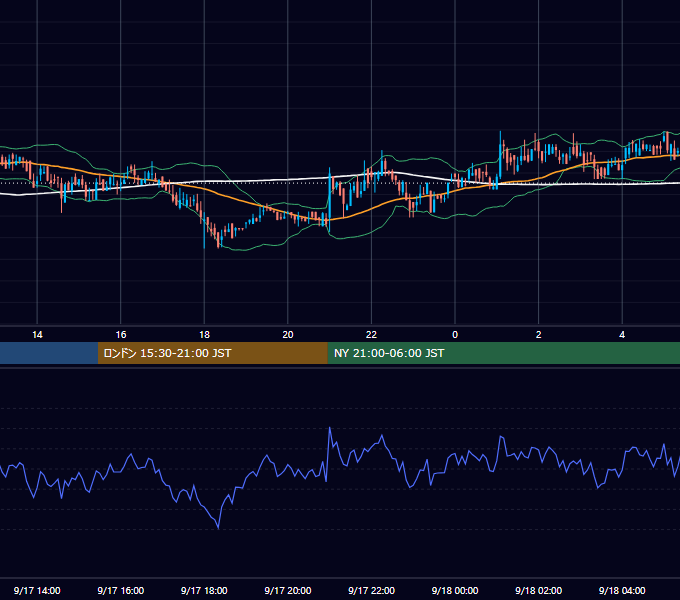680x600 pixels.
Task: Click the '9/18 04:00' time label
Action: tap(622, 590)
